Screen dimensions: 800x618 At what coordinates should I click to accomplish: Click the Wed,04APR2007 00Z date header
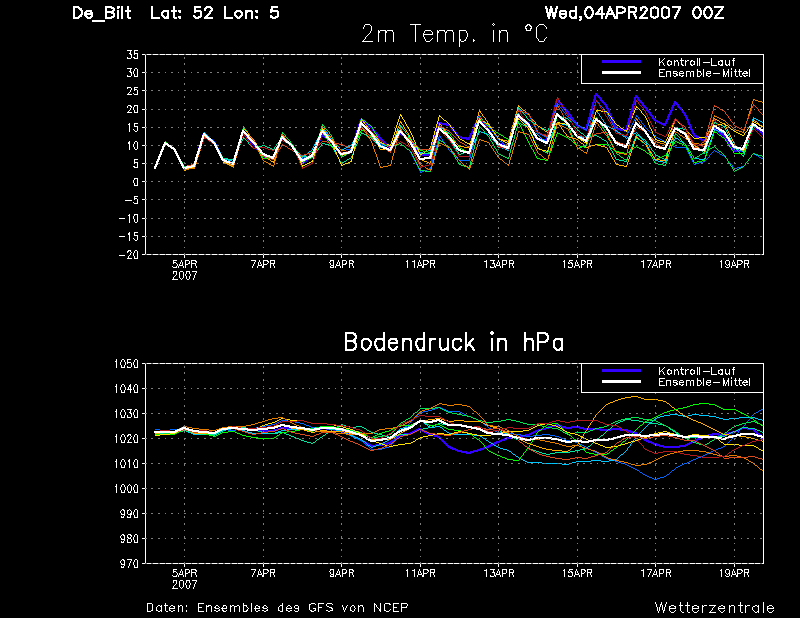tap(634, 13)
